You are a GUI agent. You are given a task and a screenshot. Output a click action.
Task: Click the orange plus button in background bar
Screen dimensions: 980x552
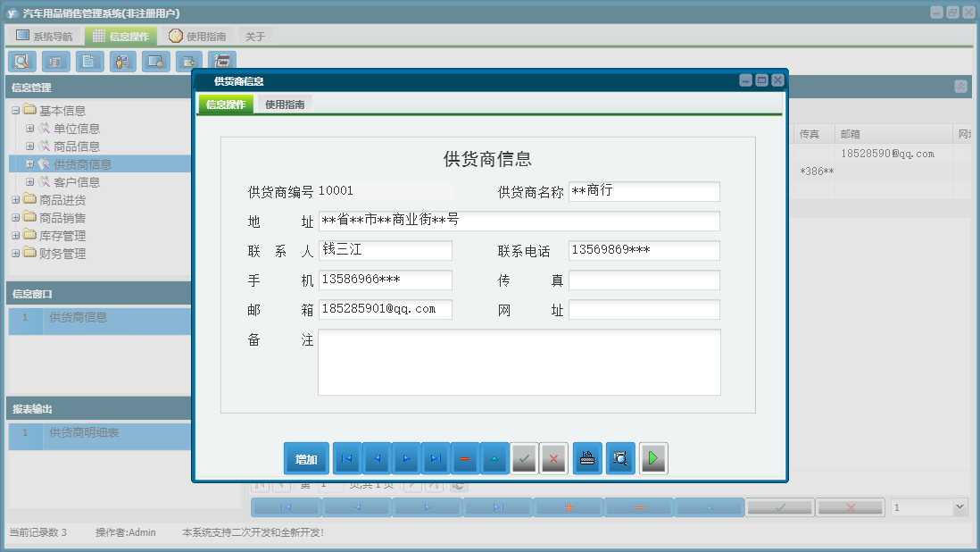tap(569, 507)
